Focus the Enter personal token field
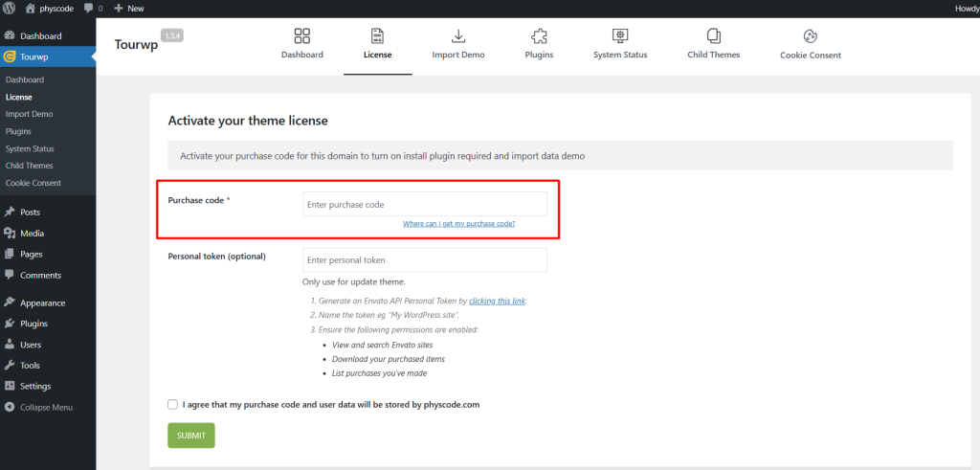 424,260
